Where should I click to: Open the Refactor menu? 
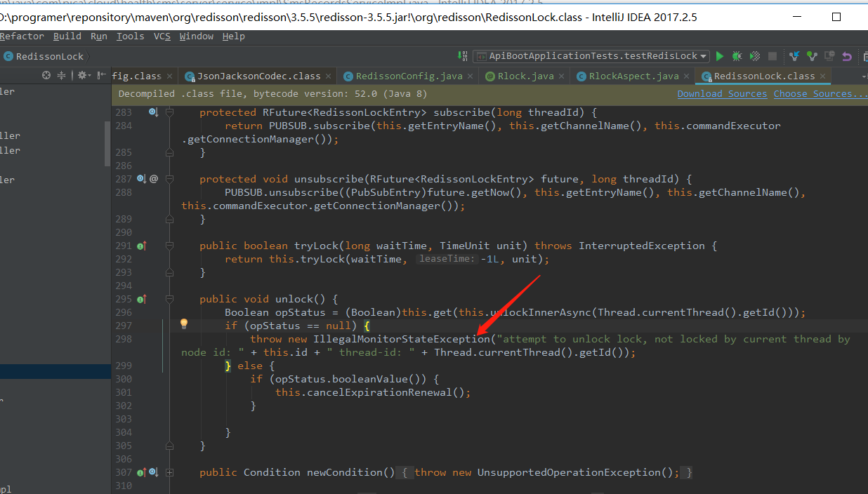pyautogui.click(x=21, y=36)
